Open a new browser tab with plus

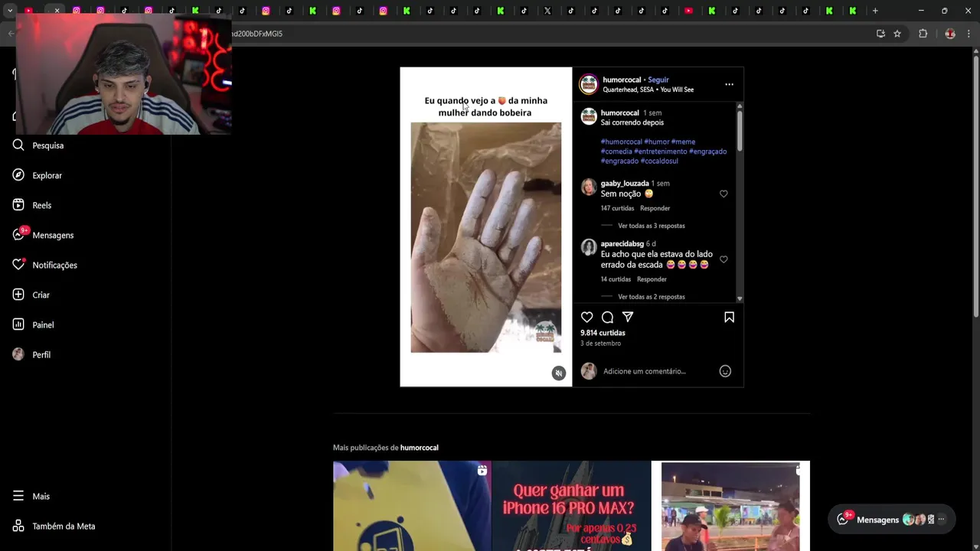pos(875,11)
